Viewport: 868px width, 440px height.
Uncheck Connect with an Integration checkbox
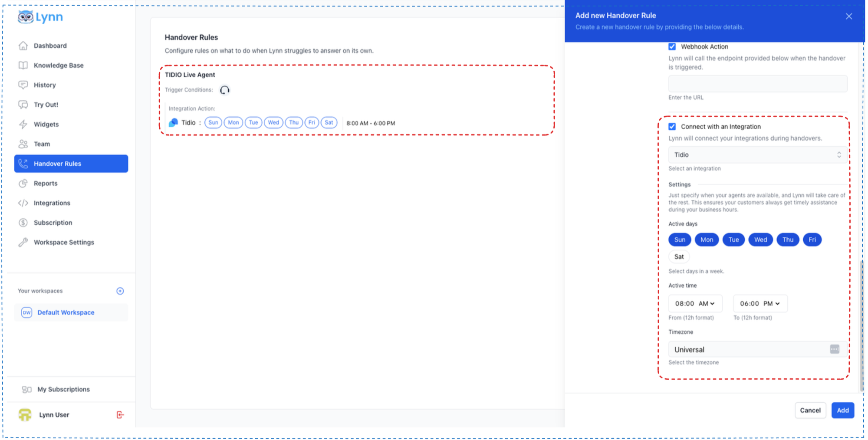672,126
